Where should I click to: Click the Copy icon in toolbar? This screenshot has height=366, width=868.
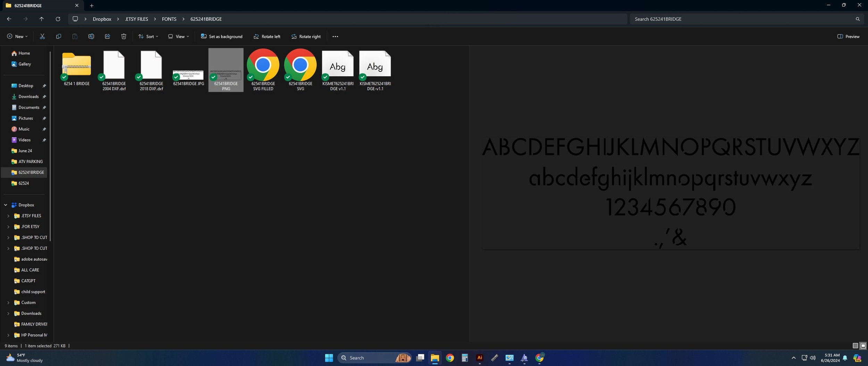click(58, 36)
